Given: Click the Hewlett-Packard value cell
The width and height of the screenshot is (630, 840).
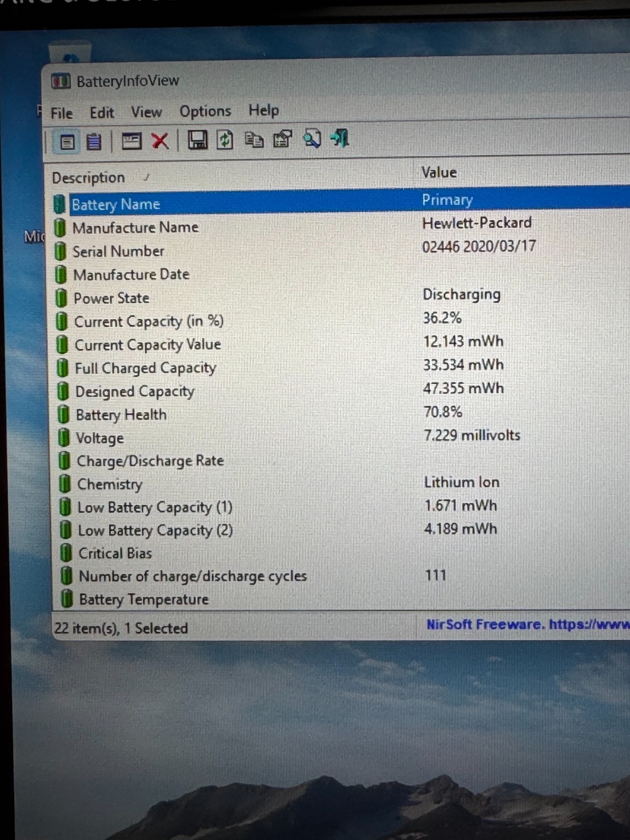Looking at the screenshot, I should click(477, 223).
